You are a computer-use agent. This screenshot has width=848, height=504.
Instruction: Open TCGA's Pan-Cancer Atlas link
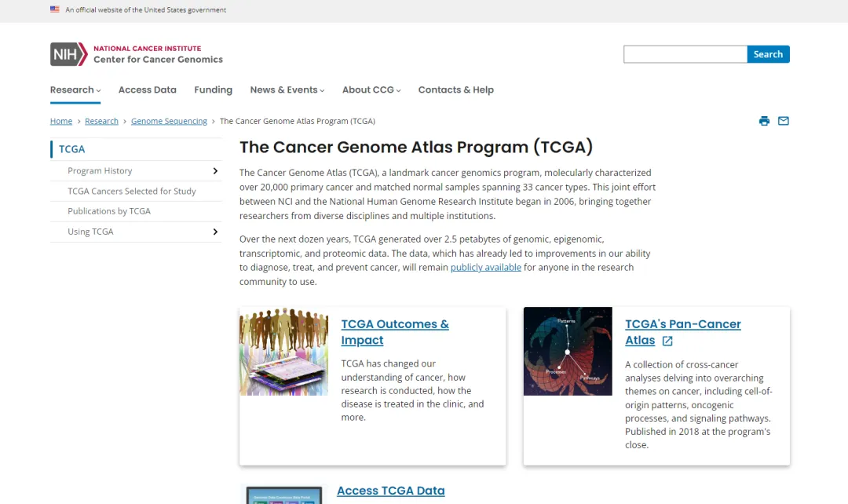coord(682,332)
